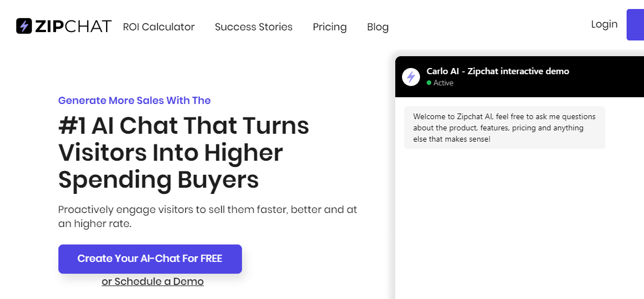Click the 'Generate More Sales With The' tagline
This screenshot has height=299, width=644.
click(x=134, y=101)
